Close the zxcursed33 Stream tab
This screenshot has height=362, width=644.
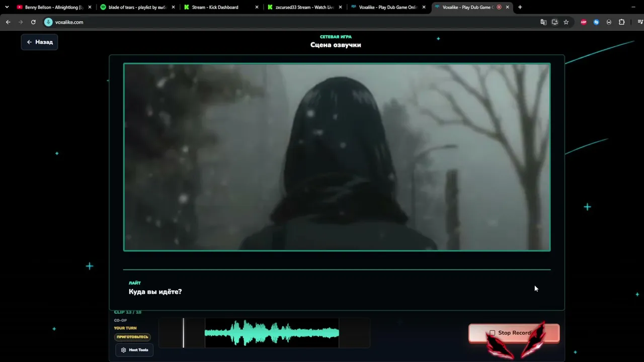(340, 7)
